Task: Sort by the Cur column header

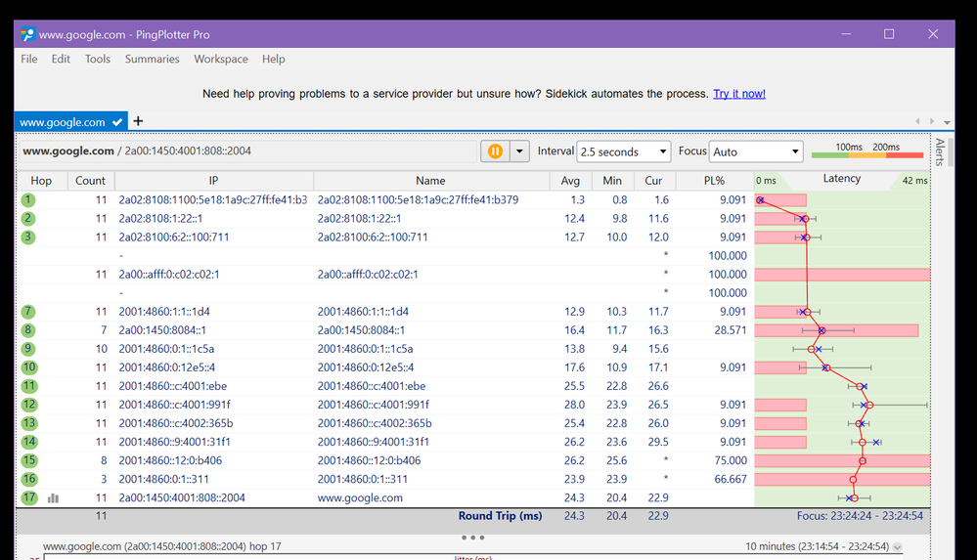Action: click(653, 181)
